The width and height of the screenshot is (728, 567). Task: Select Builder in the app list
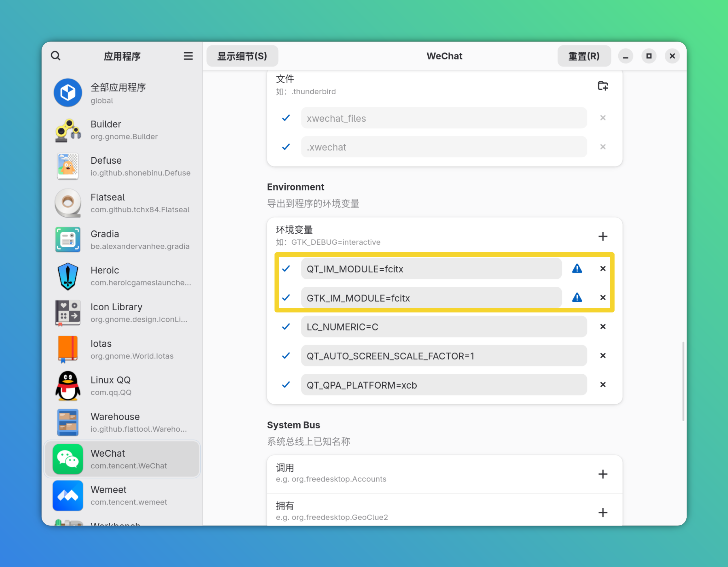click(122, 130)
